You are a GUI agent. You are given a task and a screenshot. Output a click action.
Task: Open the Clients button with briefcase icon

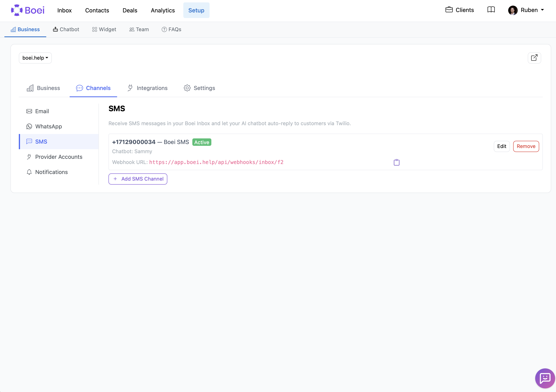click(x=460, y=10)
